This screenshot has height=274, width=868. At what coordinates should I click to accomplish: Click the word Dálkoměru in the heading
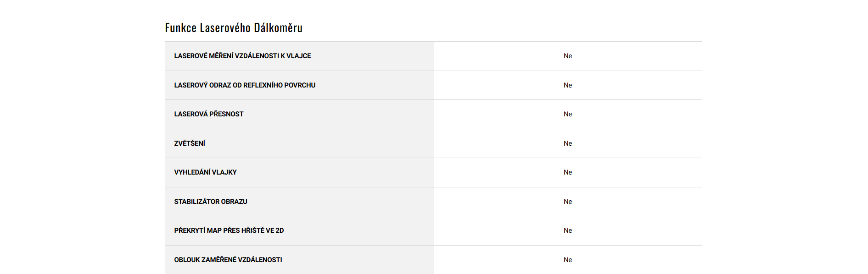tap(278, 28)
